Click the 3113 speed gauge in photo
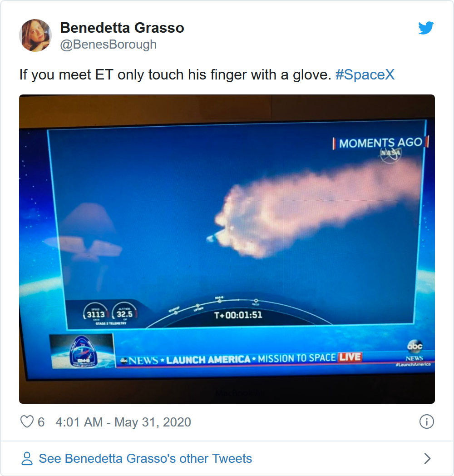 (96, 312)
